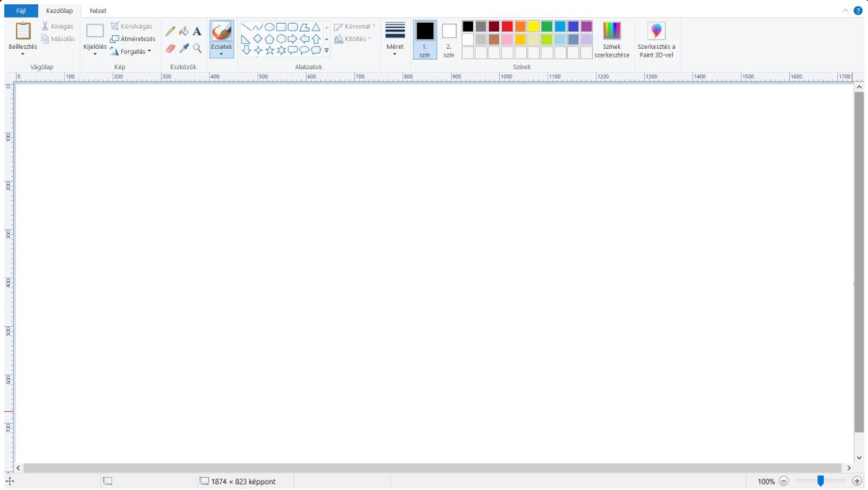Select the Magnifier tool

point(197,48)
